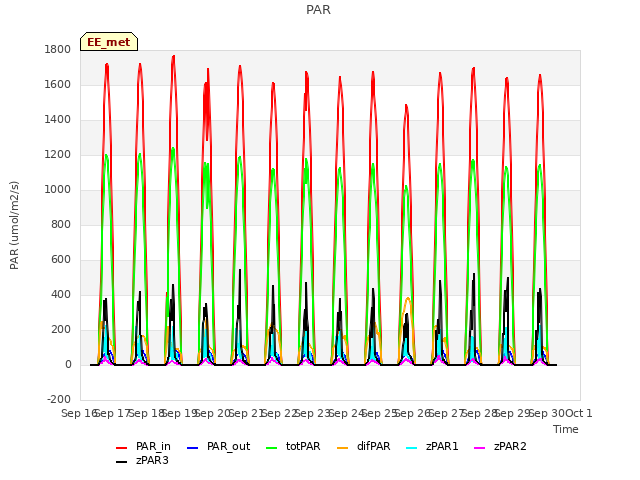Click the 1000 y-axis tick label
Screen dimensions: 640x480
coord(58,190)
